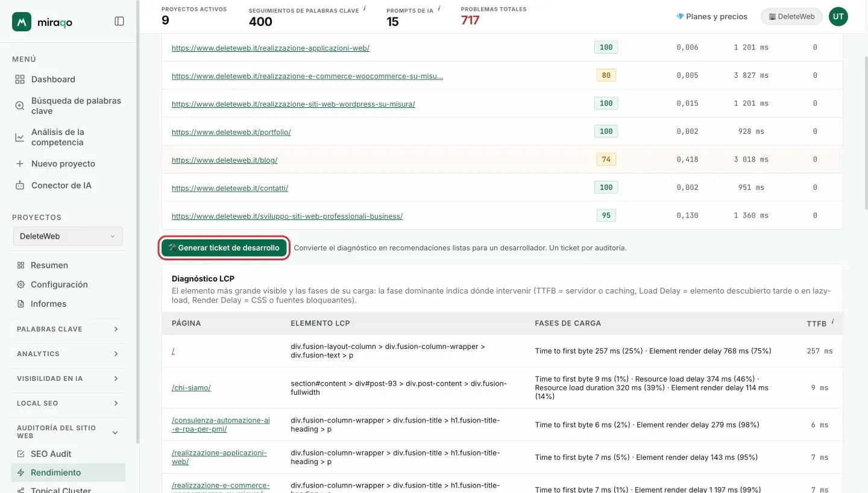Click Generar ticket de desarrollo button
The width and height of the screenshot is (868, 493).
(x=224, y=248)
